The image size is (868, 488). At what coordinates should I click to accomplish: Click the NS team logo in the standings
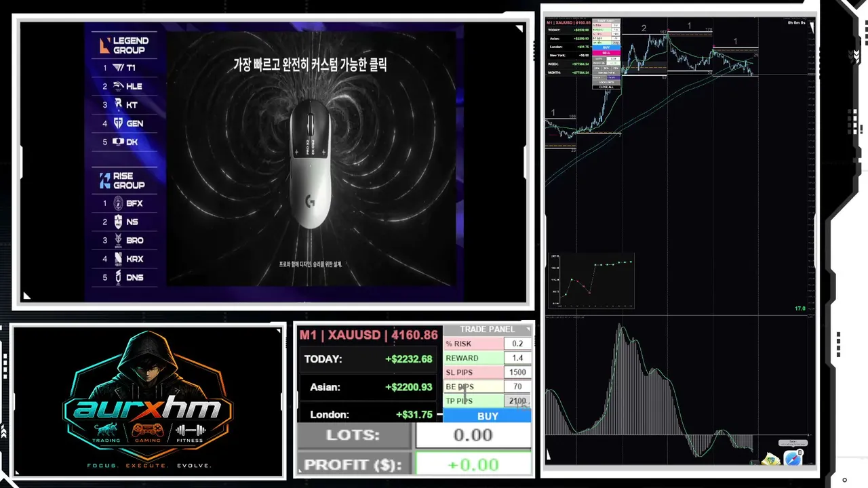pos(118,222)
